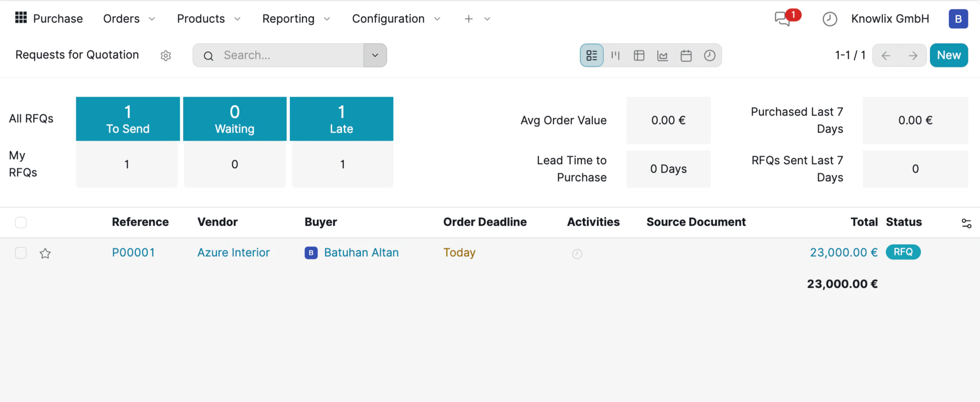Image resolution: width=980 pixels, height=402 pixels.
Task: Sort by Source Document column header
Action: click(696, 222)
